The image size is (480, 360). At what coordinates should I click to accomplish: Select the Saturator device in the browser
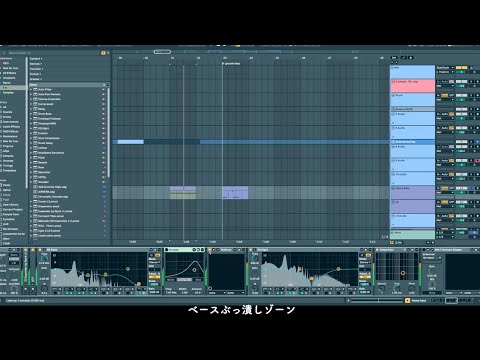(44, 172)
